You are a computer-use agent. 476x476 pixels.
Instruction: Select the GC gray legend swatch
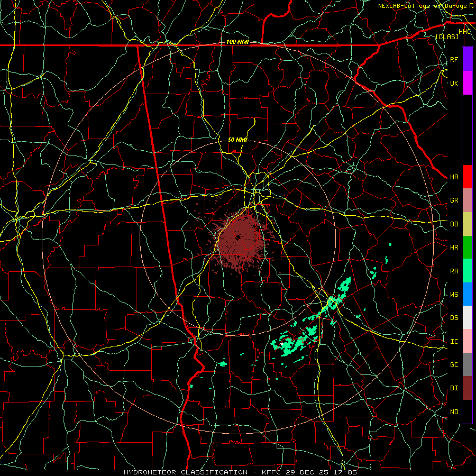pyautogui.click(x=467, y=364)
